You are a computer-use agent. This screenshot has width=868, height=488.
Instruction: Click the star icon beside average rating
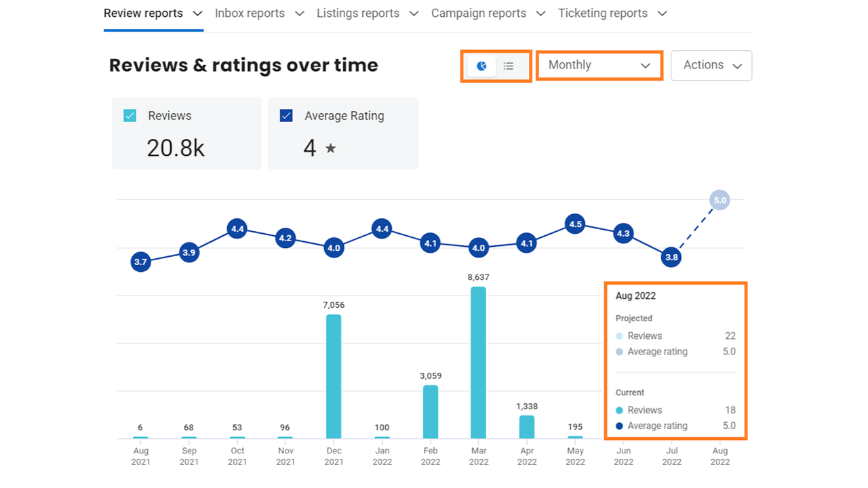tap(330, 148)
